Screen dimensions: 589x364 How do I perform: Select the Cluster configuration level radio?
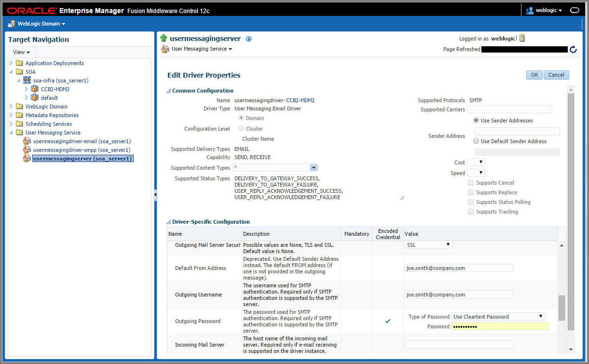(242, 129)
